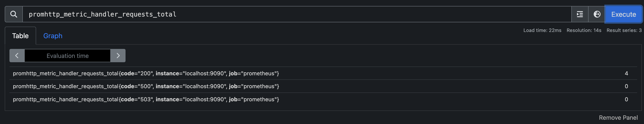Select the code="500" result series row

(x=146, y=86)
